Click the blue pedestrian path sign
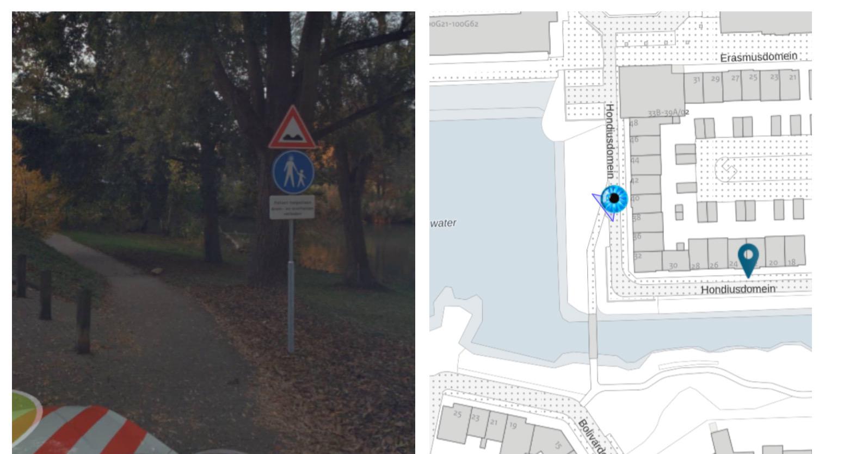Screen dimensions: 868x454 (x=293, y=172)
